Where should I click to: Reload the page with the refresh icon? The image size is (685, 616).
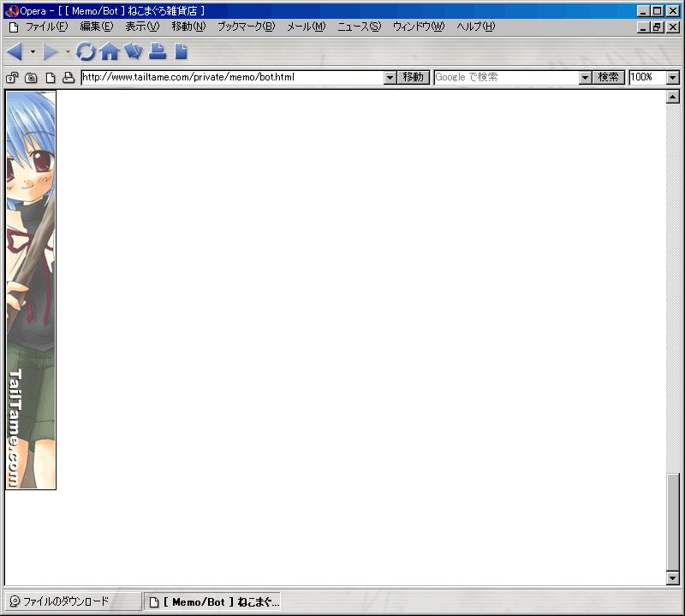[86, 51]
